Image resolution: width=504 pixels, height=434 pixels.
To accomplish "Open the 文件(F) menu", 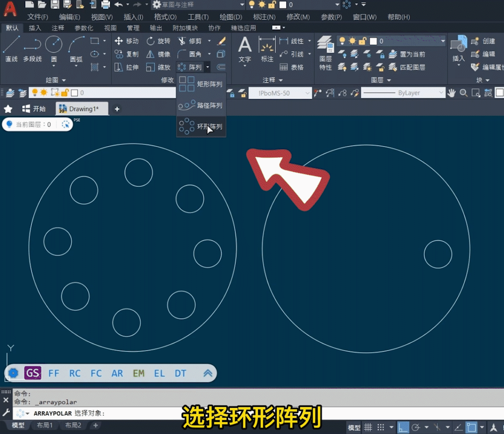I will (x=38, y=17).
